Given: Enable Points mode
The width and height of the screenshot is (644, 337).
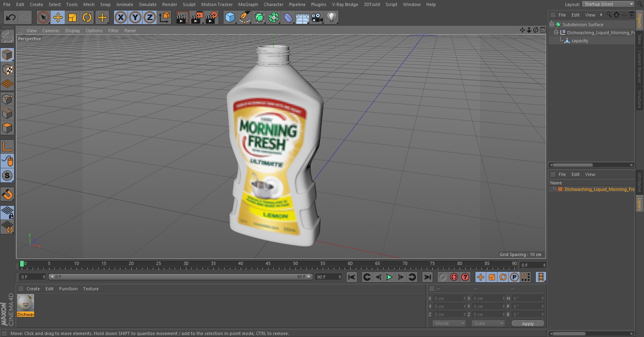Looking at the screenshot, I should 7,99.
